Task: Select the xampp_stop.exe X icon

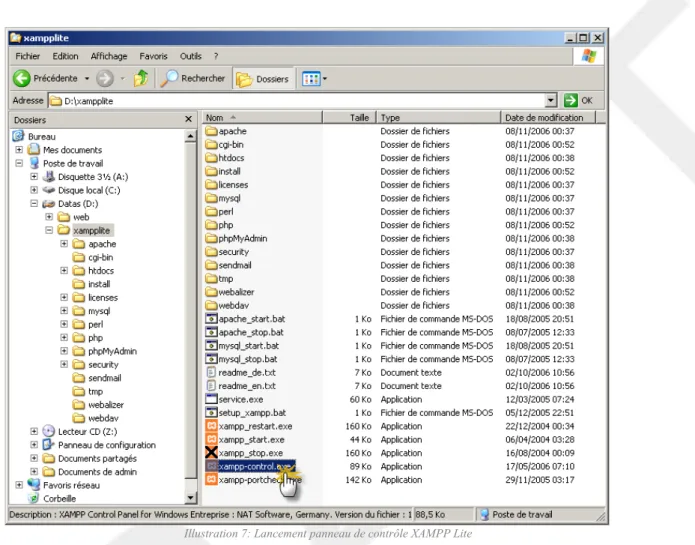Action: 211,453
